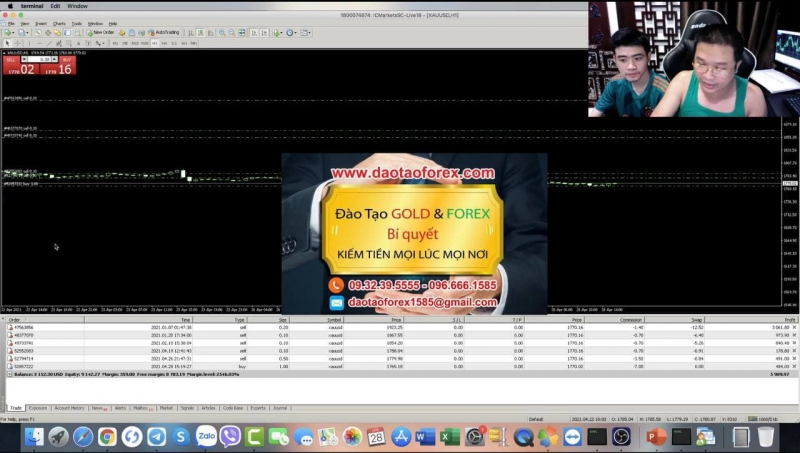Open Zalo app in the dock
This screenshot has width=800, height=453.
[206, 437]
